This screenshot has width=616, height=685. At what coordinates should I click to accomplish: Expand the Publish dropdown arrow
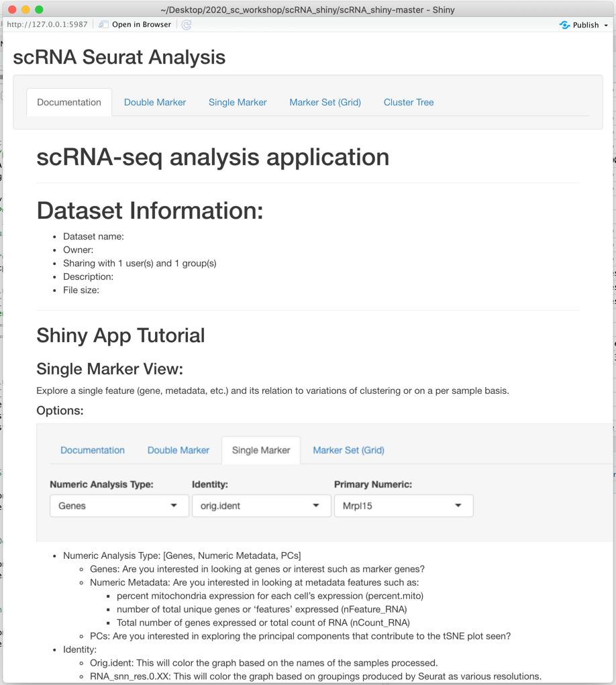(607, 25)
